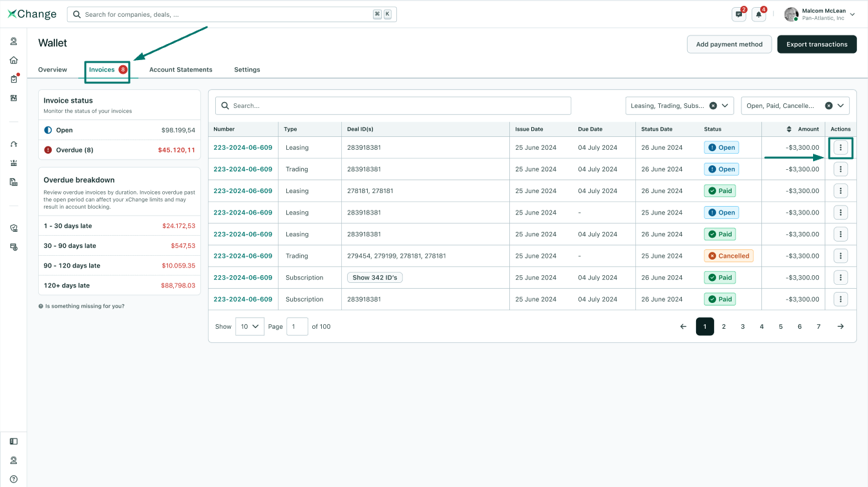Click the Open $98.199,54 status row
868x487 pixels.
coord(120,130)
